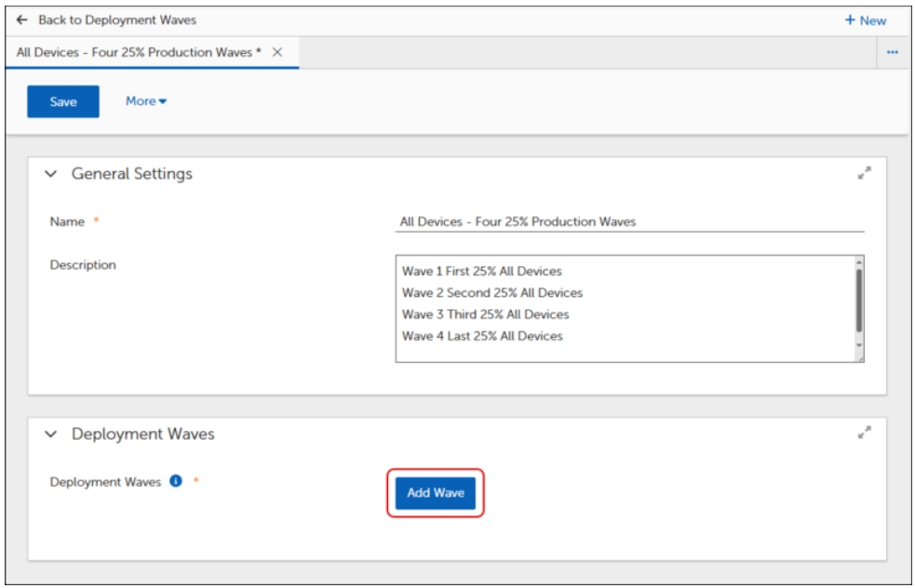Click the Description scrollbar down arrow
Screen dimensions: 915x588
(x=858, y=343)
